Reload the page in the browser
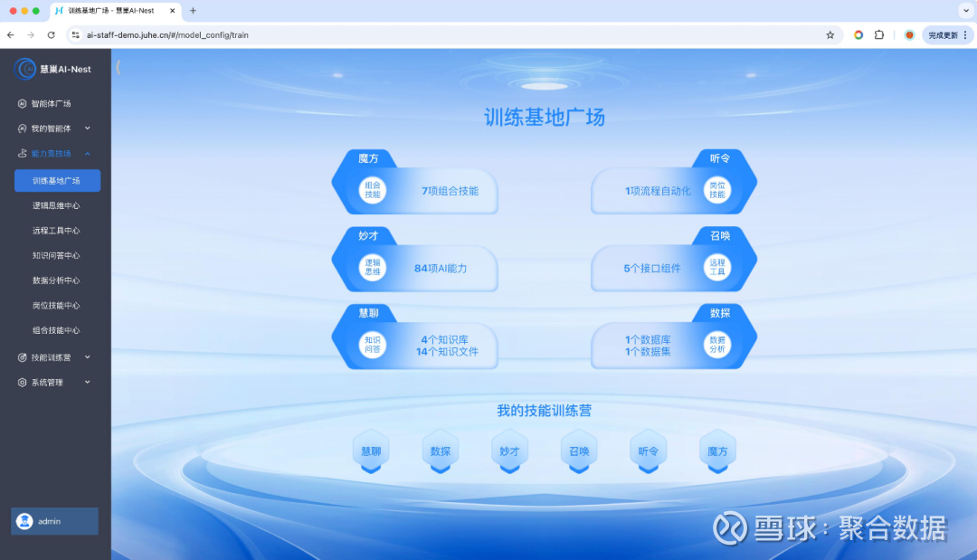The width and height of the screenshot is (977, 560). (x=51, y=35)
